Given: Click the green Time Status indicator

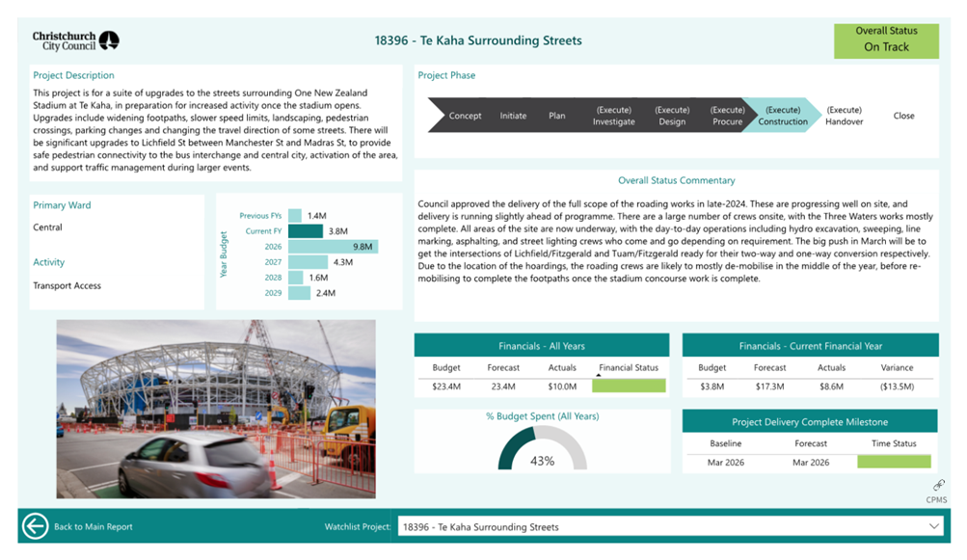Looking at the screenshot, I should click(x=894, y=462).
